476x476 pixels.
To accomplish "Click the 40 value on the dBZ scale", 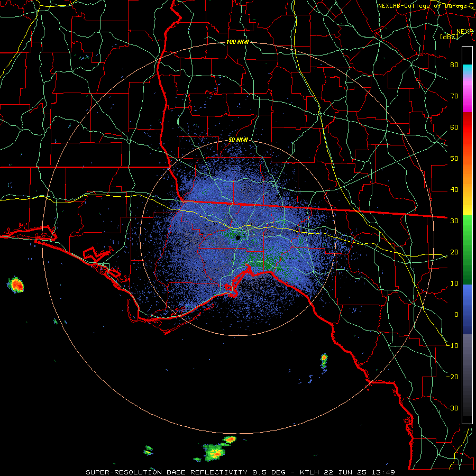I will (x=454, y=190).
